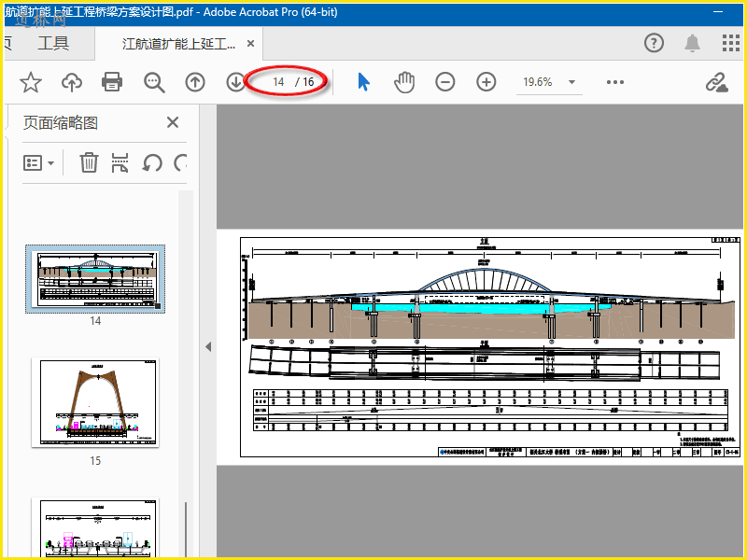
Task: Open the help question mark icon
Action: click(654, 43)
